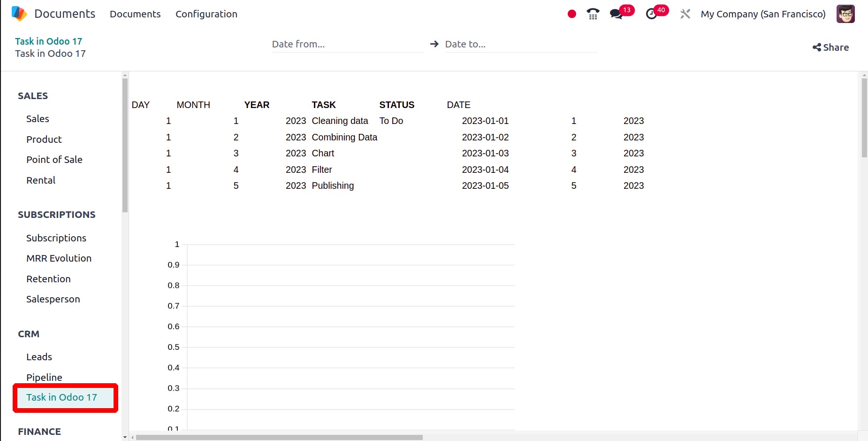Viewport: 868px width, 441px height.
Task: Click the SALES section header
Action: coord(33,96)
